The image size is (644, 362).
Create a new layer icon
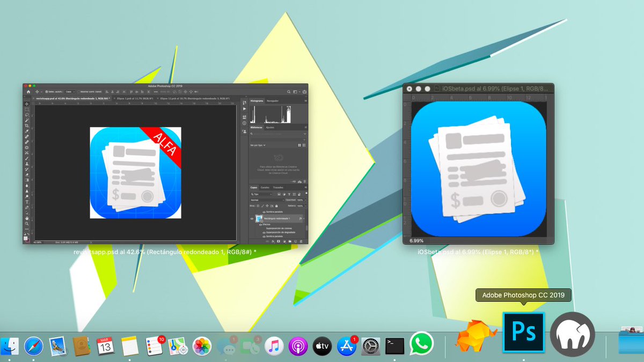point(296,241)
